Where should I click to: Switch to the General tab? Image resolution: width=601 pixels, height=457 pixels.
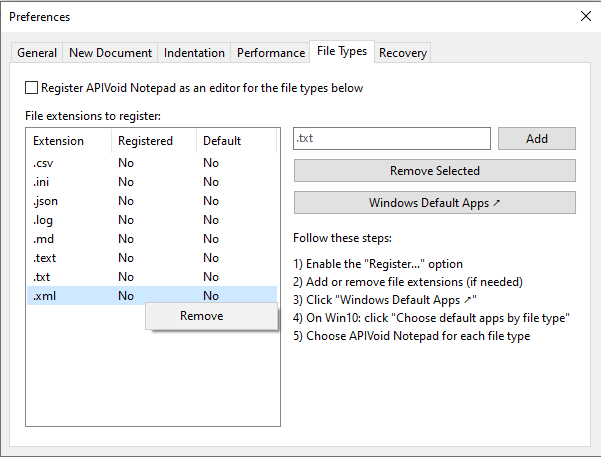click(x=37, y=53)
